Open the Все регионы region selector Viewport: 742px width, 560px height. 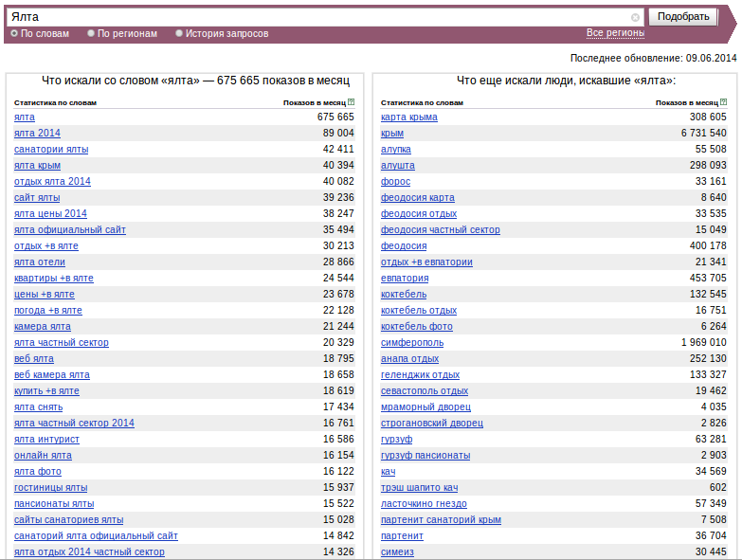point(615,32)
